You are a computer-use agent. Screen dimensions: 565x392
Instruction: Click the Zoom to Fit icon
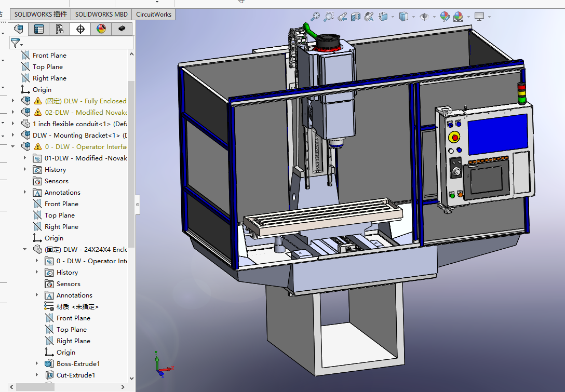315,17
